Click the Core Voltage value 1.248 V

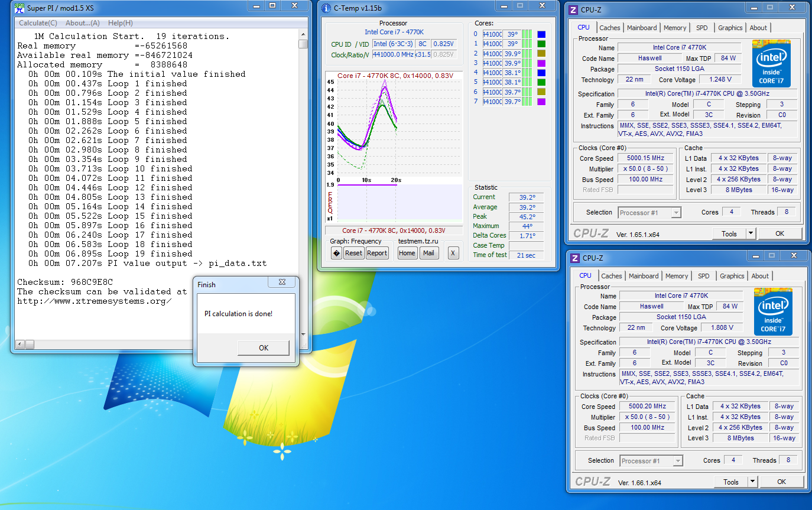click(719, 79)
